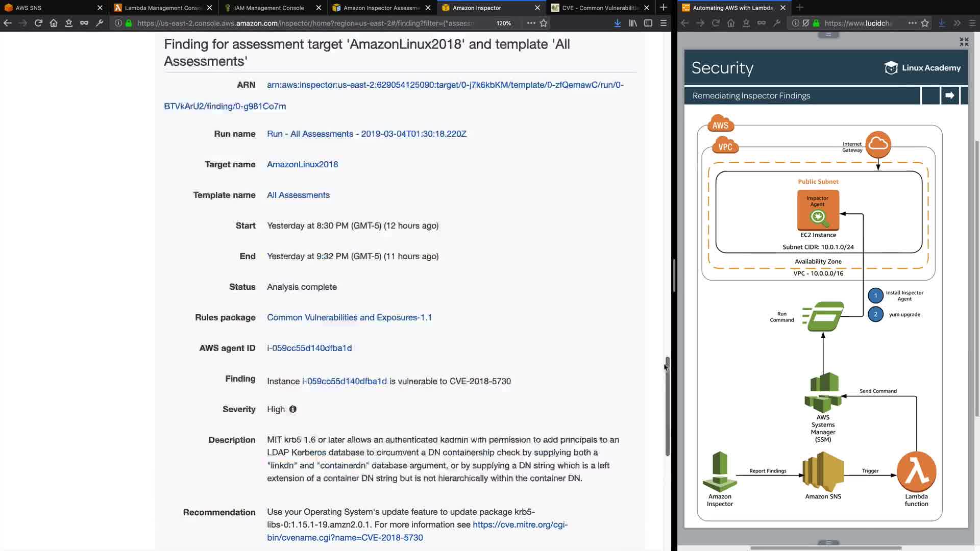
Task: Open Common Vulnerabilities and Exposures-1.1 rules package link
Action: (349, 317)
